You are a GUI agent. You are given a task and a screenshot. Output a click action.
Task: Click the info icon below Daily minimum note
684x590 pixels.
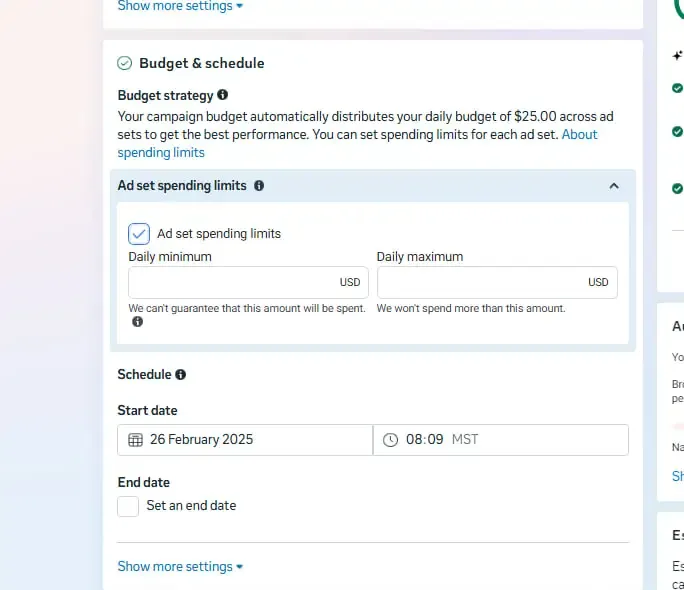[137, 322]
